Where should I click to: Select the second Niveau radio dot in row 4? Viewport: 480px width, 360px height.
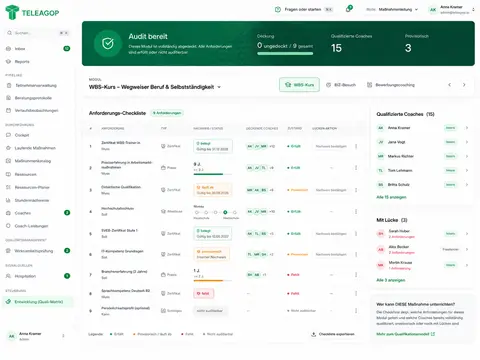click(206, 212)
